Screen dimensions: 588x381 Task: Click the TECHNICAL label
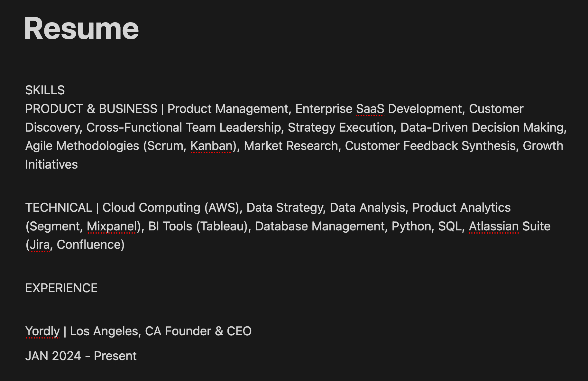(59, 208)
